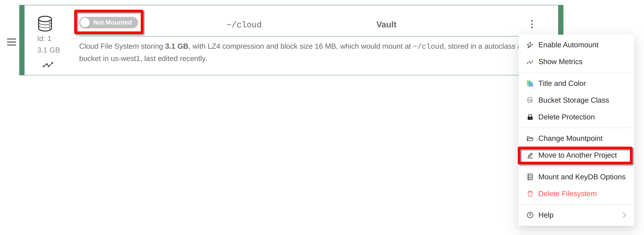Click the Help question mark icon

(530, 215)
